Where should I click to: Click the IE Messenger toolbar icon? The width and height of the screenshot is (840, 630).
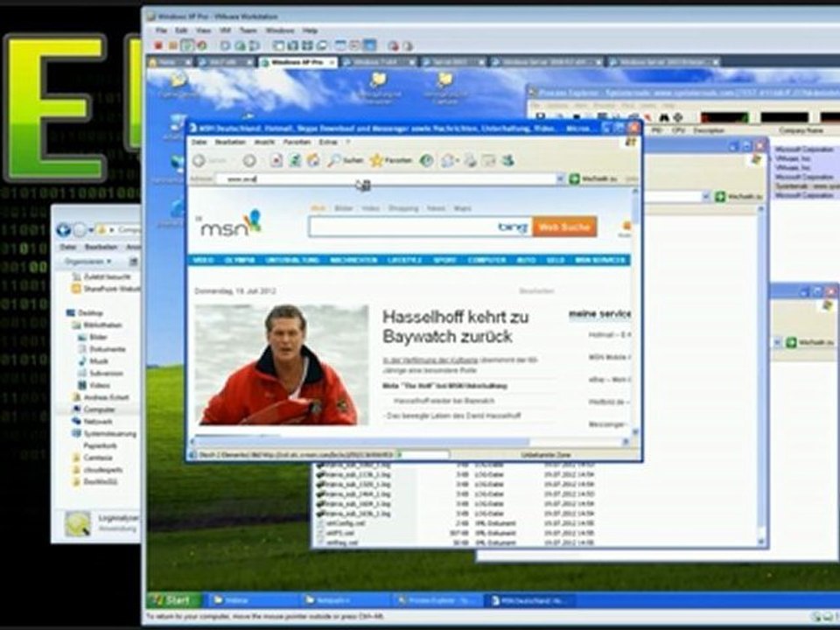[507, 160]
